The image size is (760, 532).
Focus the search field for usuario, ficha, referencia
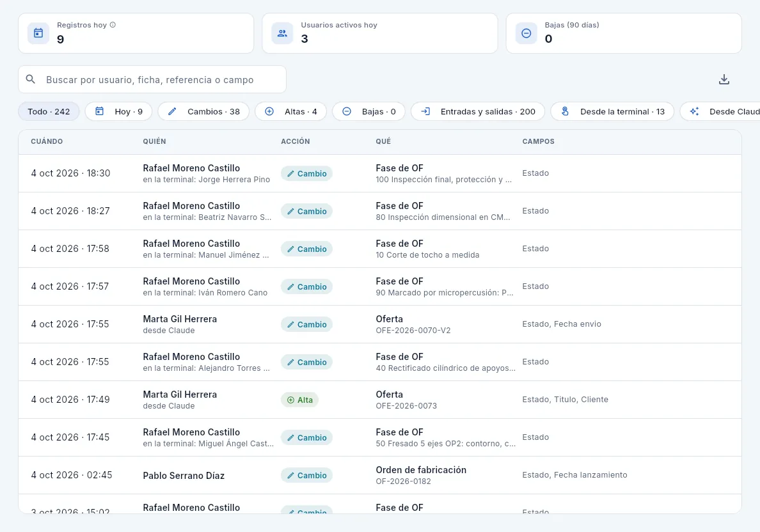pos(152,79)
